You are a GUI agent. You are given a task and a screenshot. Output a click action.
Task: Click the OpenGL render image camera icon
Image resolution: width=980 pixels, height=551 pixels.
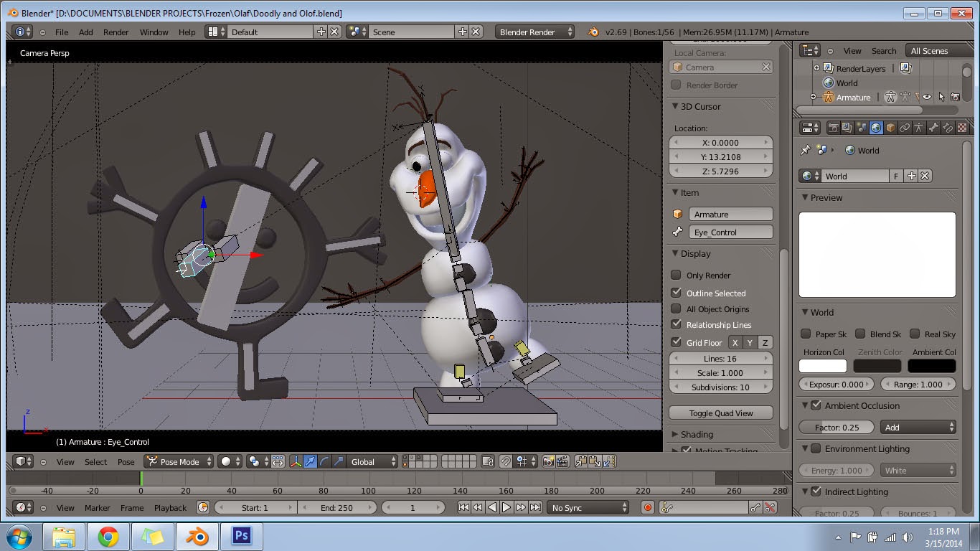pos(549,461)
